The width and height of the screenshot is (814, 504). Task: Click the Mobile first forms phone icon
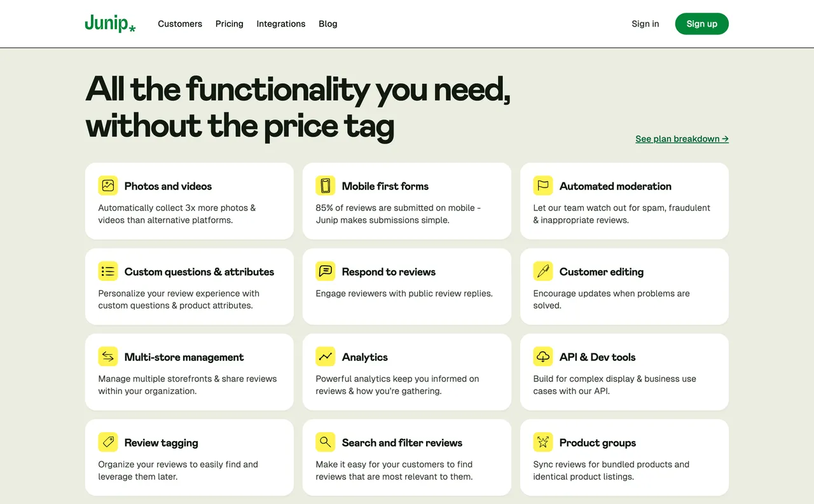point(326,186)
